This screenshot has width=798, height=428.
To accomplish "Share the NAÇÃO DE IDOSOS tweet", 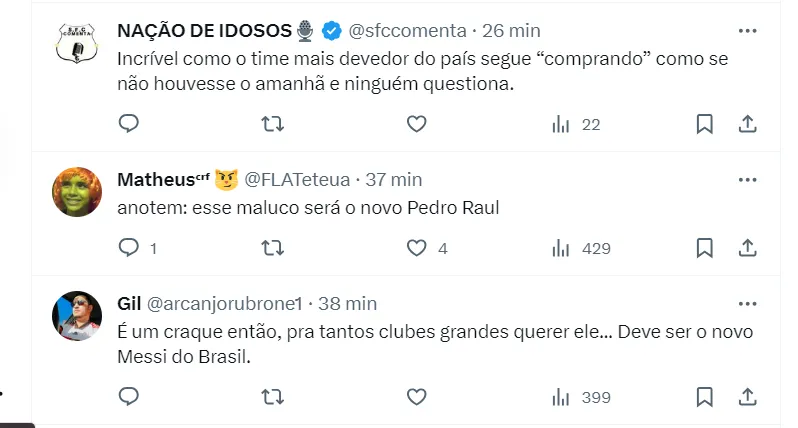I will (x=746, y=124).
